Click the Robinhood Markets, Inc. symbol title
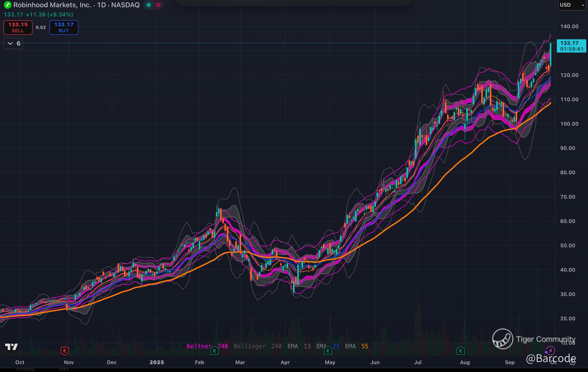This screenshot has width=588, height=372. (x=52, y=5)
